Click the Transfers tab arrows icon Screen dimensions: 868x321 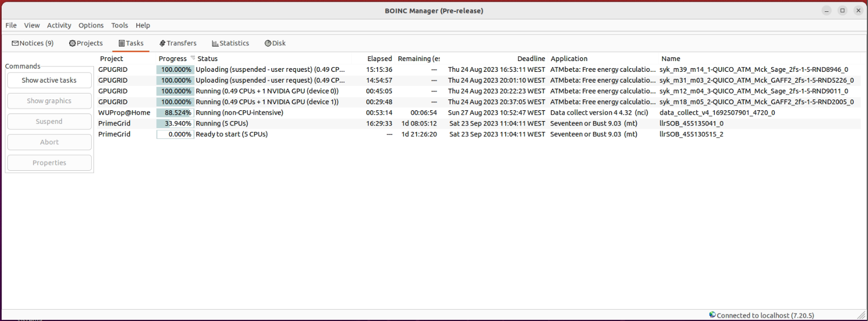point(162,43)
